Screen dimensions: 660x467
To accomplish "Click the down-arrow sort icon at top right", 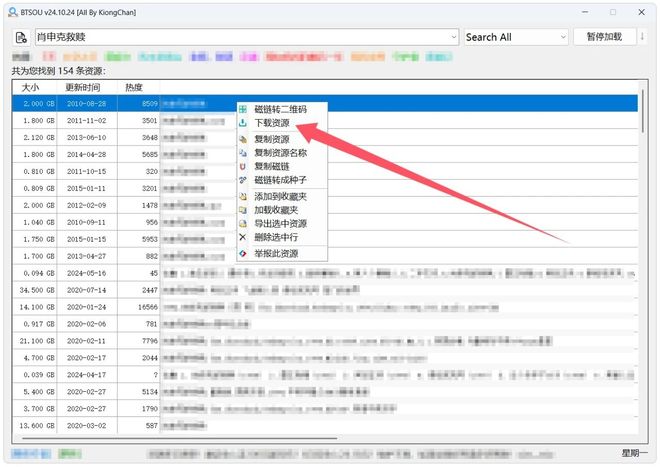I will point(641,37).
